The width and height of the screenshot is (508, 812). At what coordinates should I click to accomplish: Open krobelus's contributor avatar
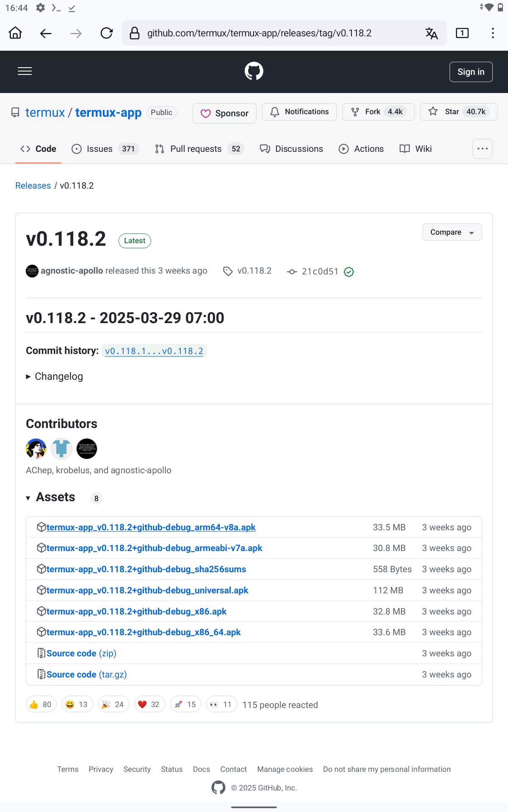pyautogui.click(x=61, y=449)
